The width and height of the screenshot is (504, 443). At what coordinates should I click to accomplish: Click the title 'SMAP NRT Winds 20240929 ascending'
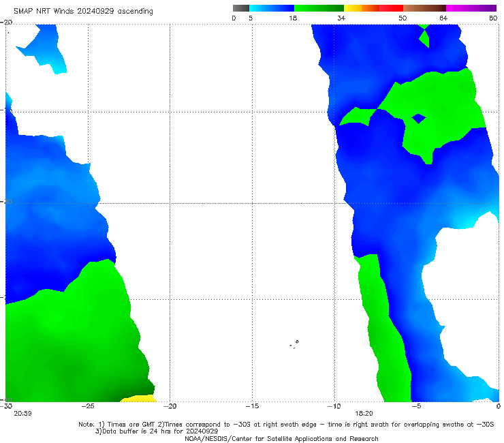coord(83,11)
